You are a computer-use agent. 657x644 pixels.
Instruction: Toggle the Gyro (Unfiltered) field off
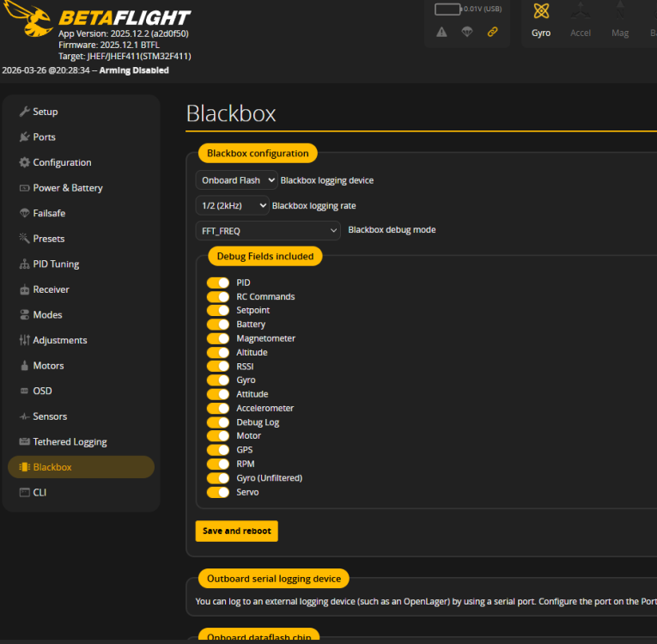click(218, 478)
